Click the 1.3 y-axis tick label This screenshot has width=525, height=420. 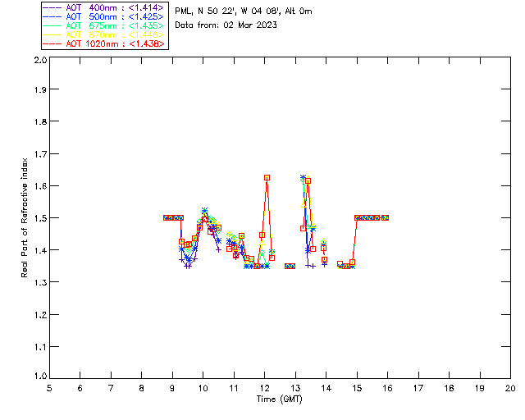coord(40,282)
